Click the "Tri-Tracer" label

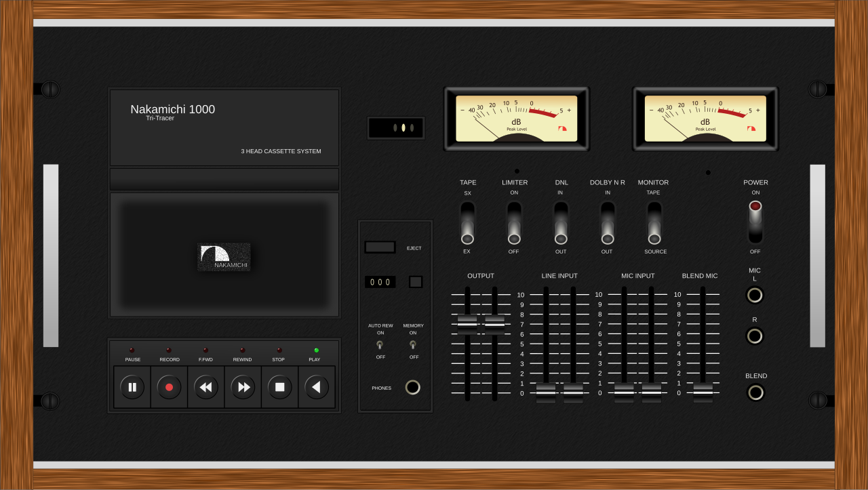coord(160,119)
